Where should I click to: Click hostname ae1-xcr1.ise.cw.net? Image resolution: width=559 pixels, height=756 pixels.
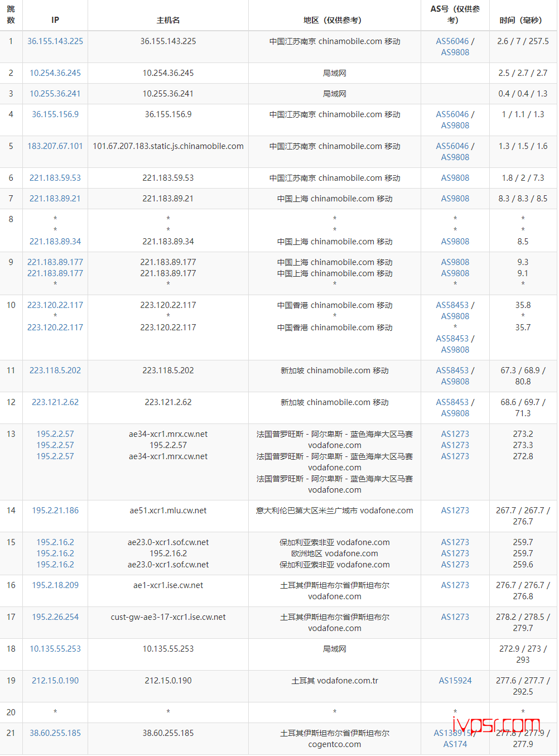click(x=168, y=585)
